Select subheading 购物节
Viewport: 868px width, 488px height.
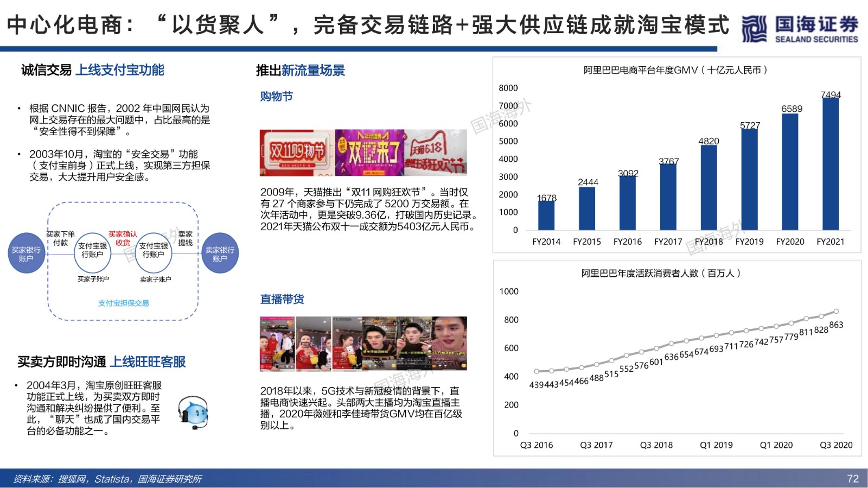[x=277, y=96]
